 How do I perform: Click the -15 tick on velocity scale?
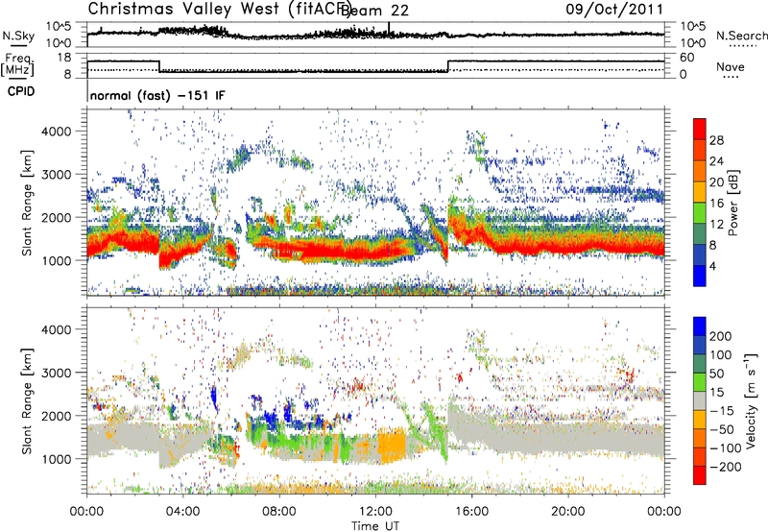click(723, 410)
